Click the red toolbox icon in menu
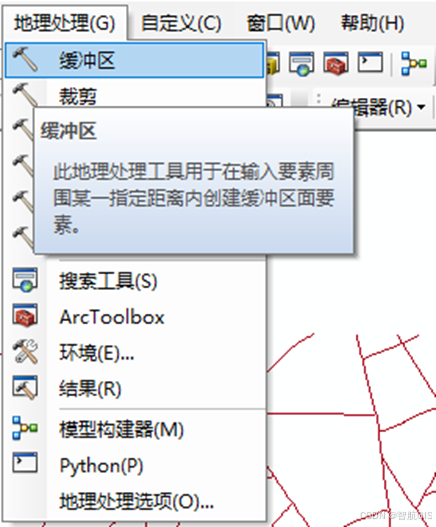This screenshot has height=527, width=436. (25, 315)
